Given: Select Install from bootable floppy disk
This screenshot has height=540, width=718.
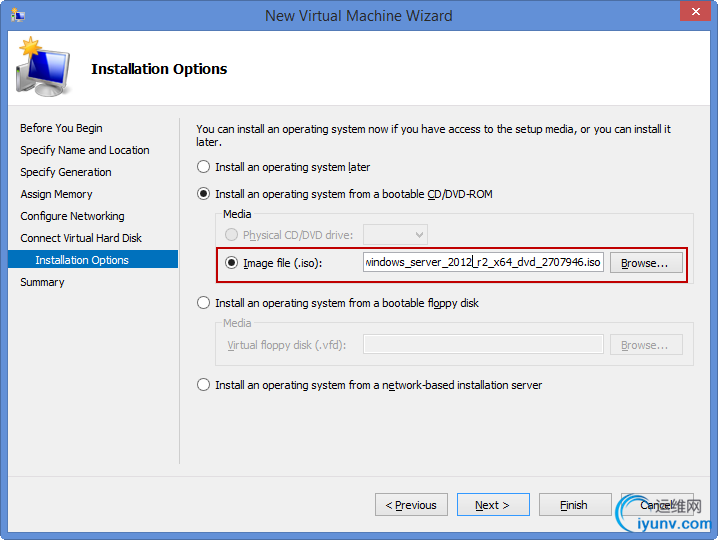Looking at the screenshot, I should point(203,303).
